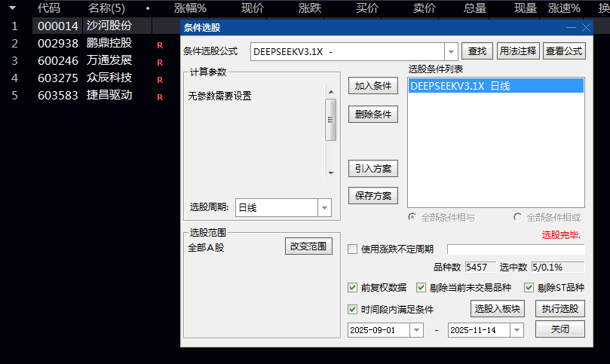This screenshot has height=364, width=610.
Task: Click the dot icon beside 名称 header
Action: point(148,8)
